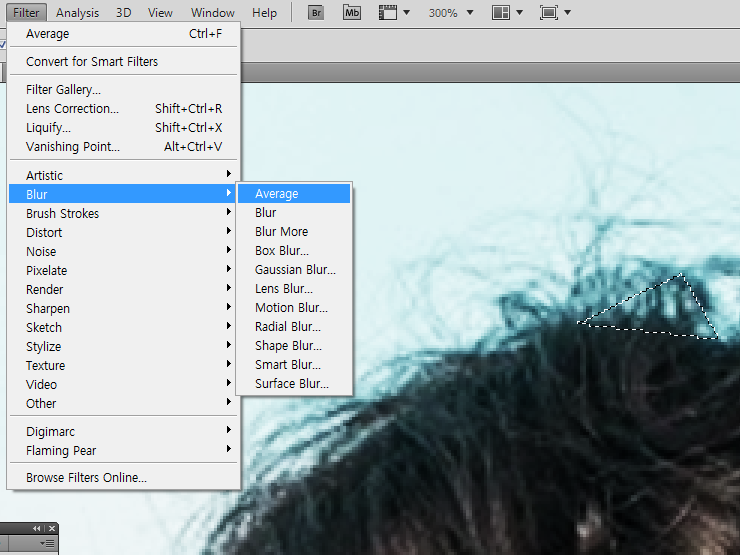Expand the Stylize filter submenu

tap(123, 346)
